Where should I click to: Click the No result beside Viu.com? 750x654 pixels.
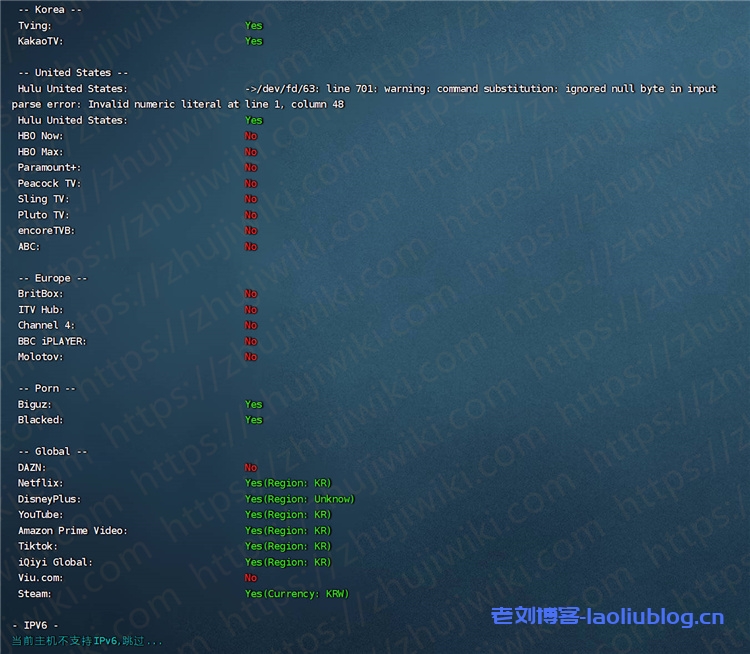251,578
